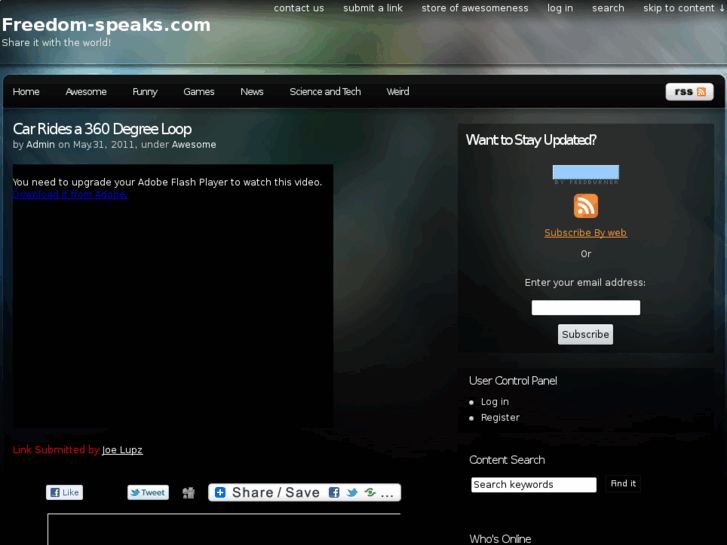727x545 pixels.
Task: Click the Find it button
Action: click(623, 484)
